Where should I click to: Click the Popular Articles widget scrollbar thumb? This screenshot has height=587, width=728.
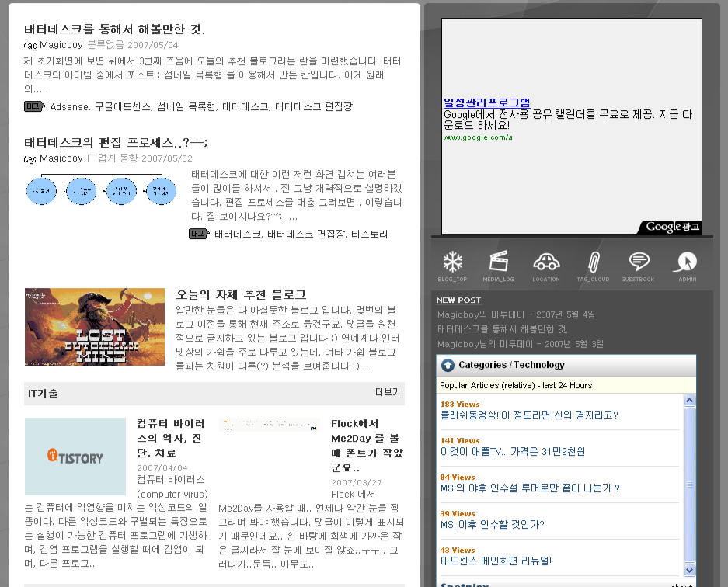(x=689, y=485)
